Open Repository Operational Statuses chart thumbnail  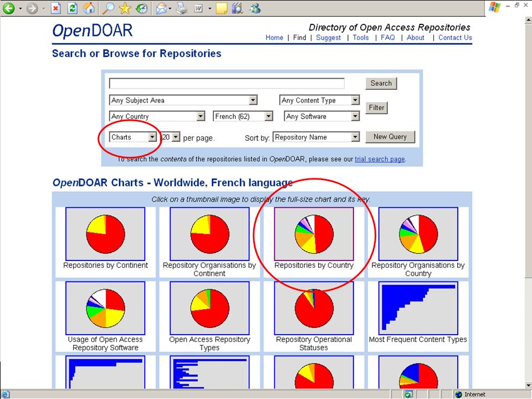click(x=314, y=308)
